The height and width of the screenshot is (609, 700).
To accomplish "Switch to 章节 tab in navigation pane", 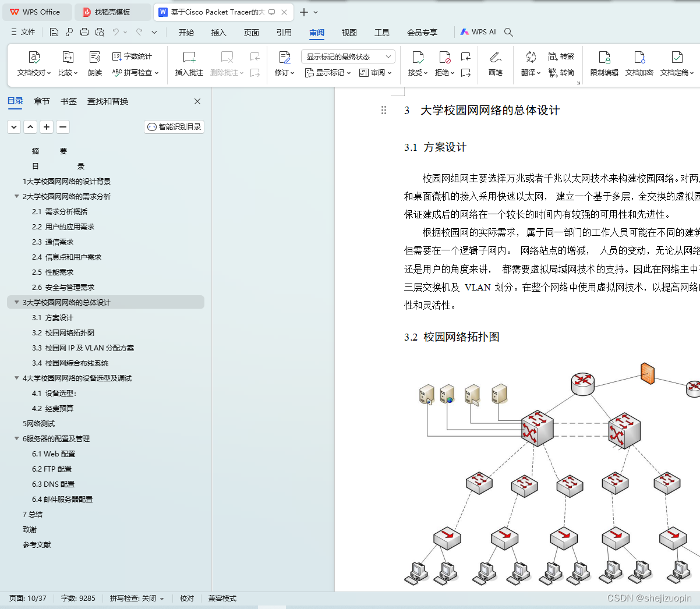I will (42, 101).
